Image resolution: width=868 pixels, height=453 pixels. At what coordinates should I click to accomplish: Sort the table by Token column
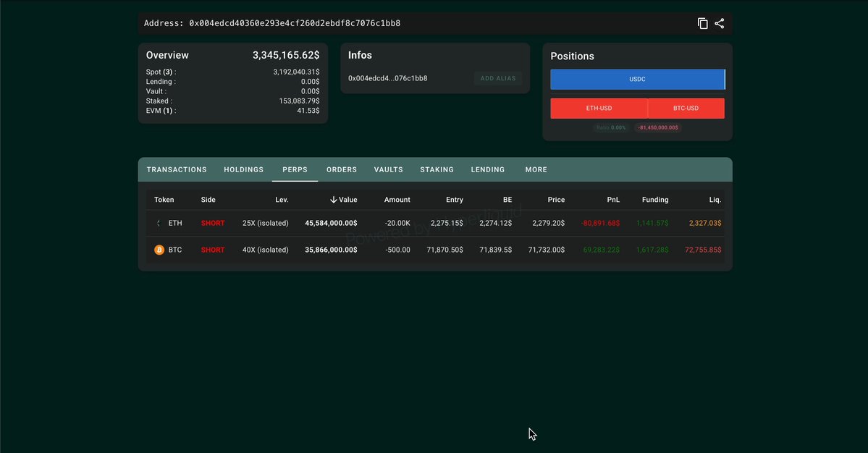[x=164, y=200]
